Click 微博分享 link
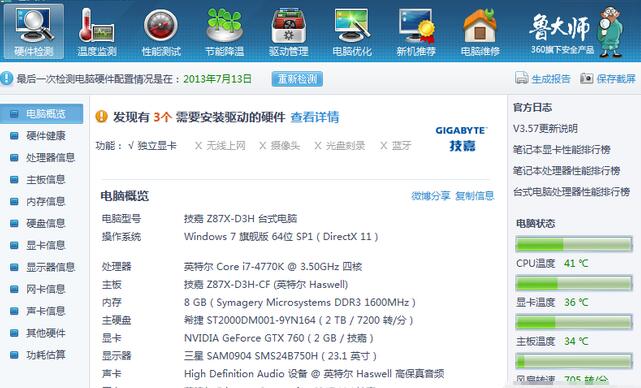The width and height of the screenshot is (641, 388). tap(430, 196)
